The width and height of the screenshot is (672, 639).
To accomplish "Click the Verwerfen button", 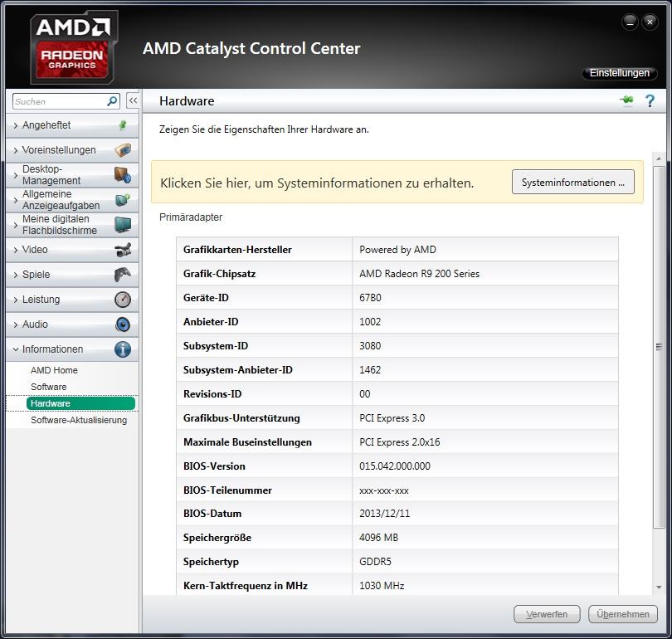I will (547, 614).
